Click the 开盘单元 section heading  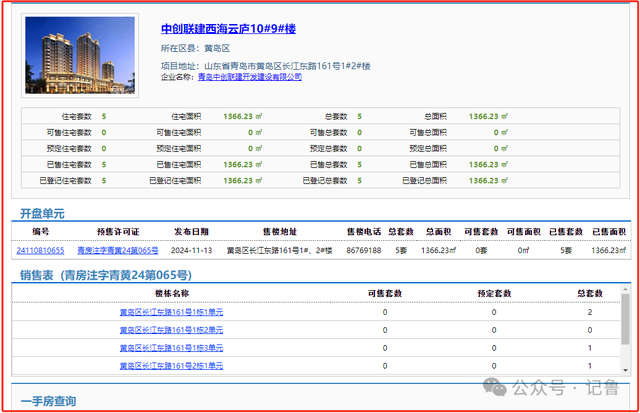[42, 213]
